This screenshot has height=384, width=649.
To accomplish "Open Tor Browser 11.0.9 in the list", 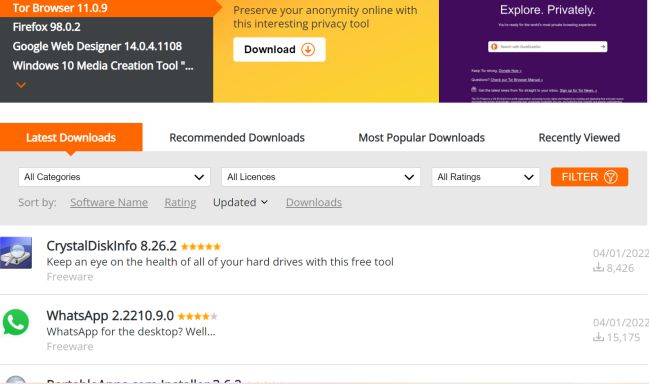I will (60, 8).
